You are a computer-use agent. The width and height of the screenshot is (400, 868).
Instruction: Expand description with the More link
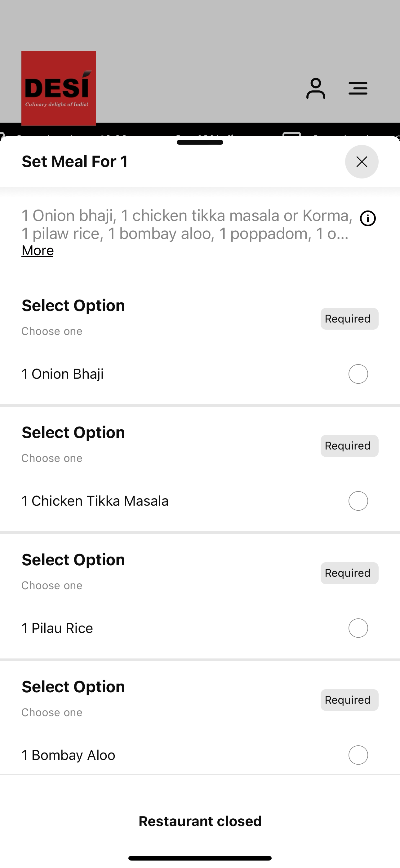[x=38, y=251]
